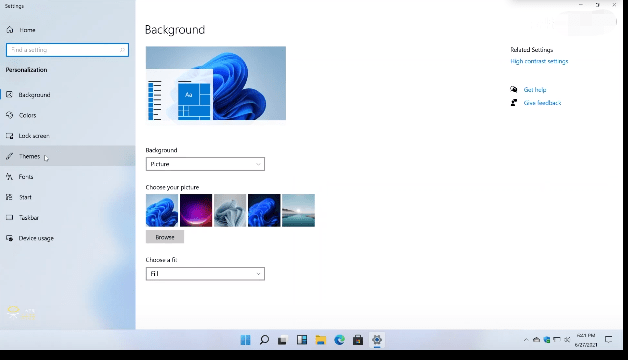Click the Themes brush icon

point(10,156)
